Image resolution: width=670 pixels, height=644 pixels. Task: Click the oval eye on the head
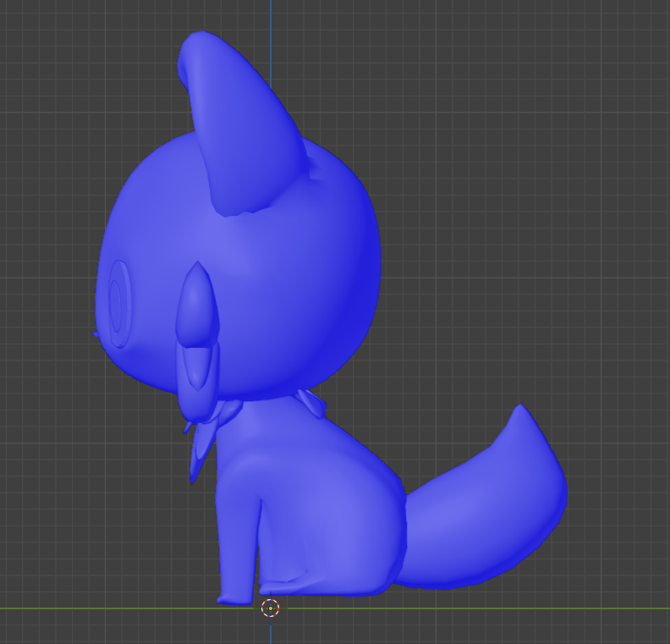point(118,304)
